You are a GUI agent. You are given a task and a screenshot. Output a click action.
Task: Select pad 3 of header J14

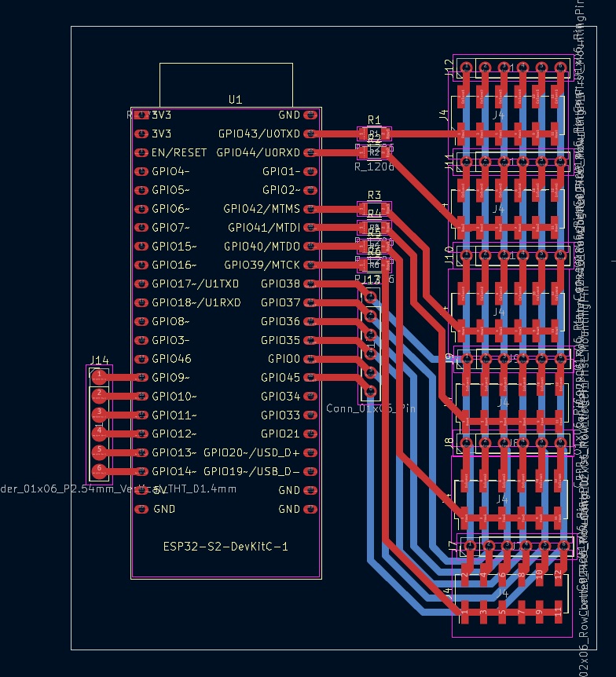[99, 415]
